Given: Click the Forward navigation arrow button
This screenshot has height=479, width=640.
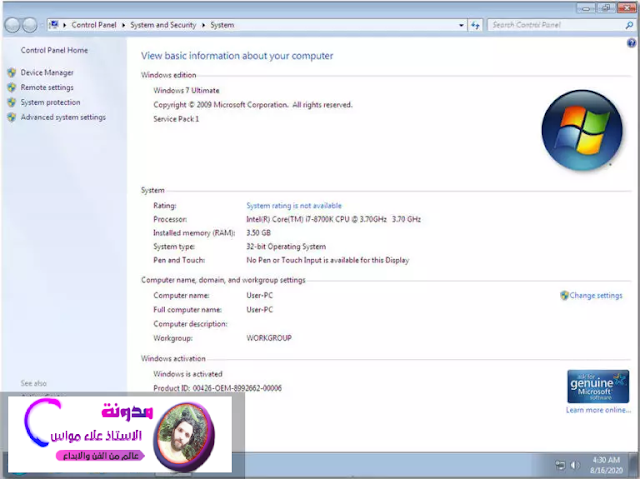Looking at the screenshot, I should 29,25.
